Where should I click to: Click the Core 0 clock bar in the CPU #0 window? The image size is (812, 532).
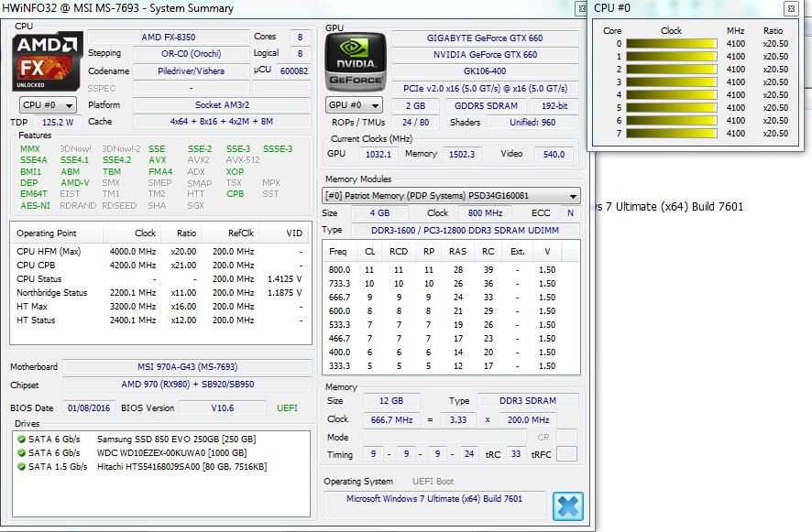tap(672, 44)
